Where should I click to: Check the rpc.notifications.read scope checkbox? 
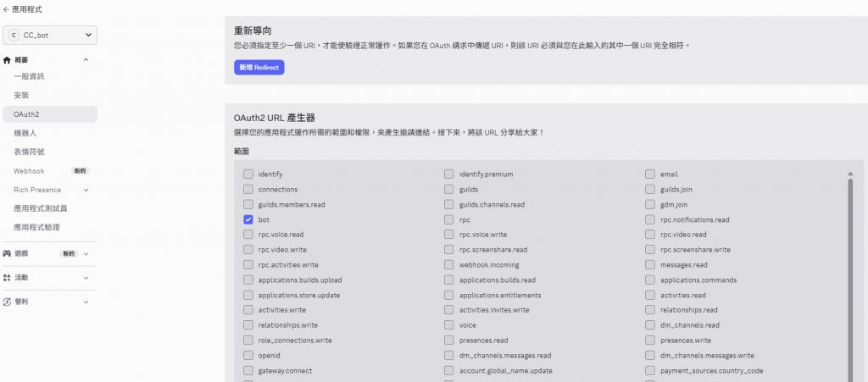click(650, 219)
